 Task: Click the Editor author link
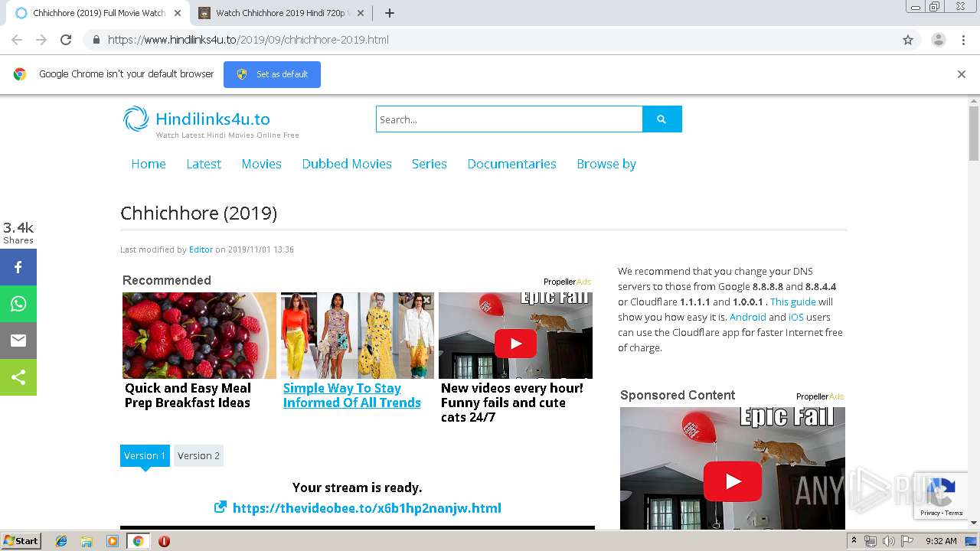[201, 249]
